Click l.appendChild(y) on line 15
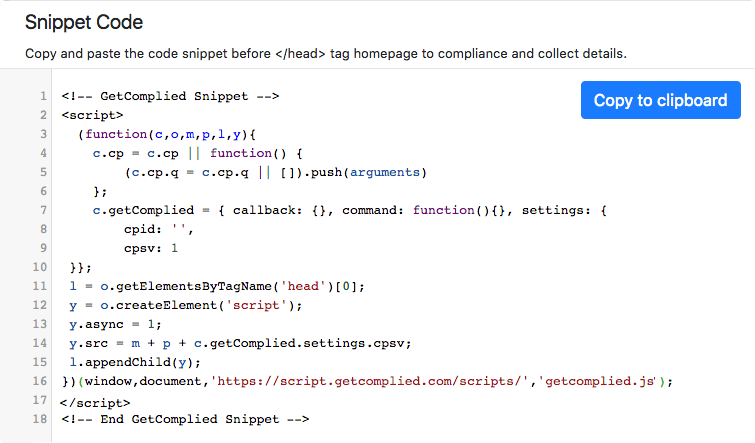This screenshot has width=755, height=443. coord(135,362)
